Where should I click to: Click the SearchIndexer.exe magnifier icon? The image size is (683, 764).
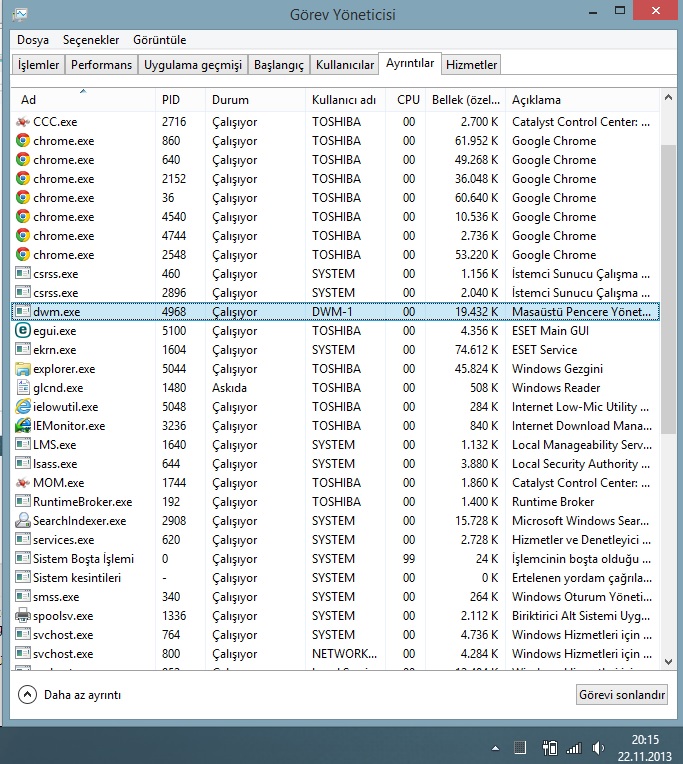(23, 521)
